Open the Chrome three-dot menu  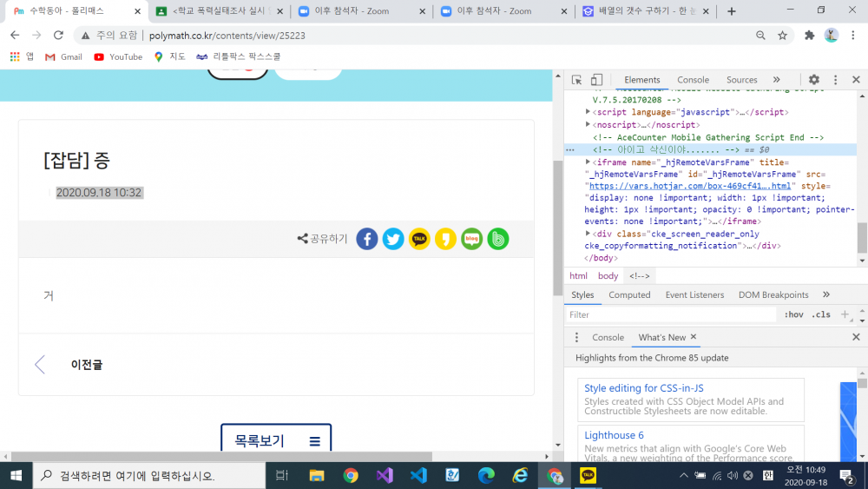tap(853, 36)
